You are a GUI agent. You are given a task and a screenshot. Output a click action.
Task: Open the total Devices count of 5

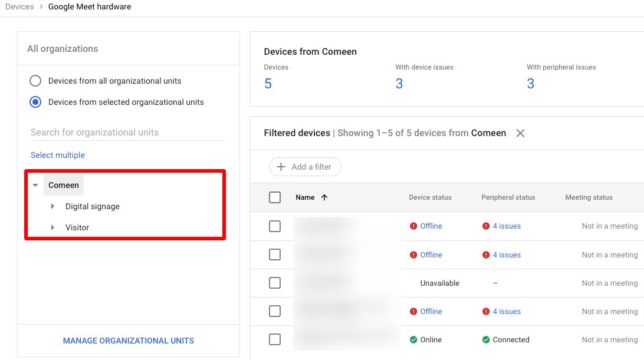click(x=268, y=84)
